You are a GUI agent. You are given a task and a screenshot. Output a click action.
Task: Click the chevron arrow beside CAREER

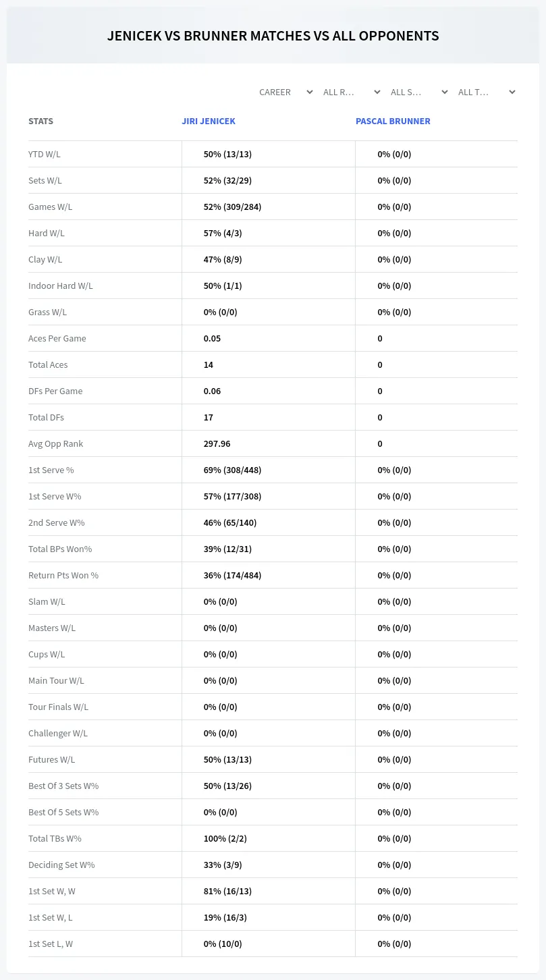(310, 92)
